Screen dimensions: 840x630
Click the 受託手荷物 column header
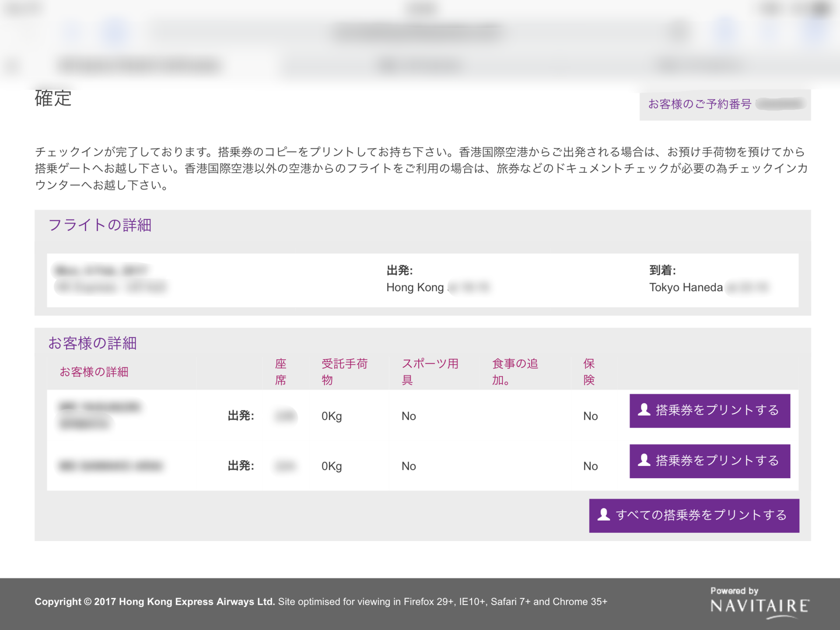click(x=344, y=372)
